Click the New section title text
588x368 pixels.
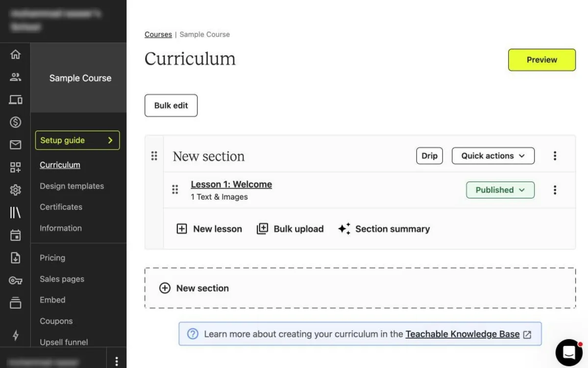[x=209, y=156]
